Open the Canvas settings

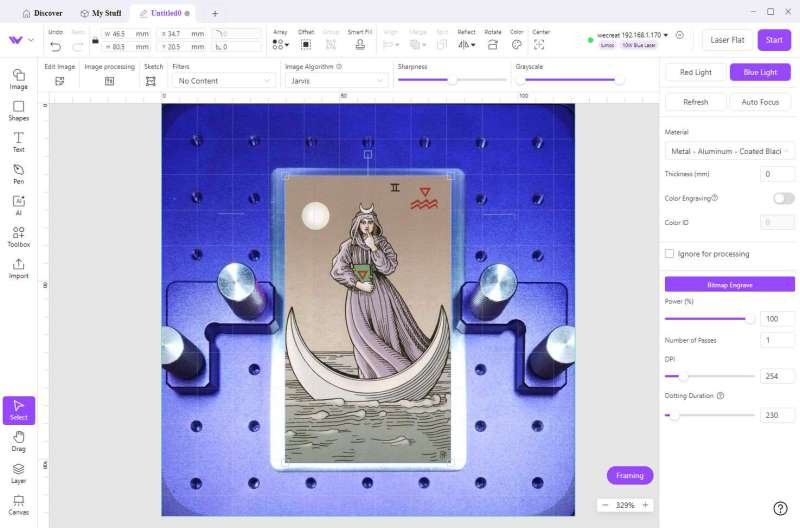18,505
